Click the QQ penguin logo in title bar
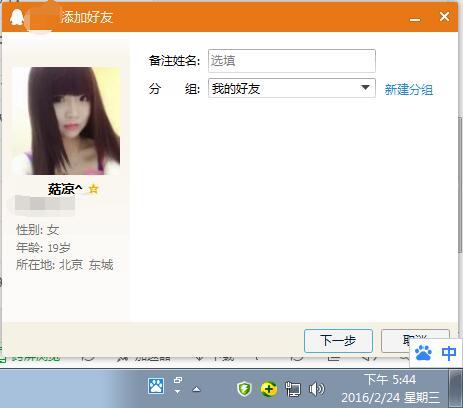The width and height of the screenshot is (463, 408). pos(16,17)
